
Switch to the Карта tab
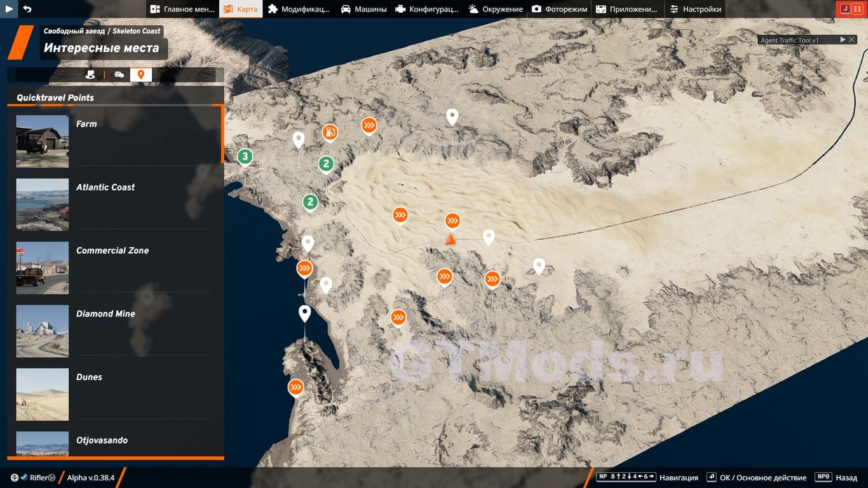(x=241, y=9)
